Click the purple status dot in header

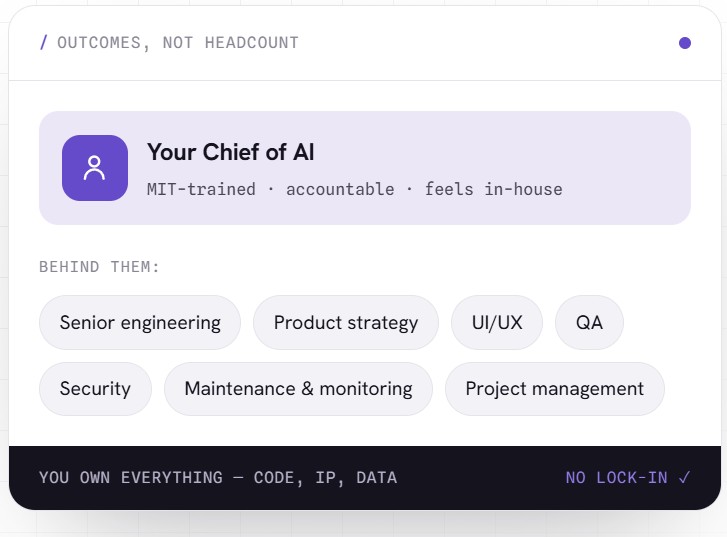click(x=685, y=43)
